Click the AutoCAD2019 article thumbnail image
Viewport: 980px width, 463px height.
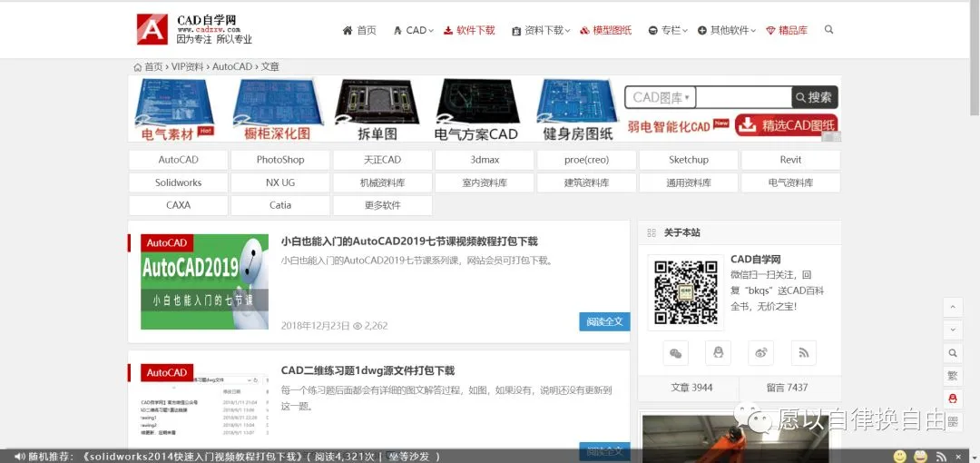pyautogui.click(x=204, y=281)
